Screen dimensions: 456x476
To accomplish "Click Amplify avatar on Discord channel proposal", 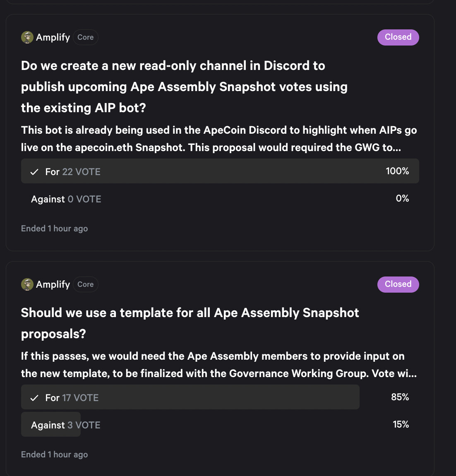I will [x=27, y=37].
